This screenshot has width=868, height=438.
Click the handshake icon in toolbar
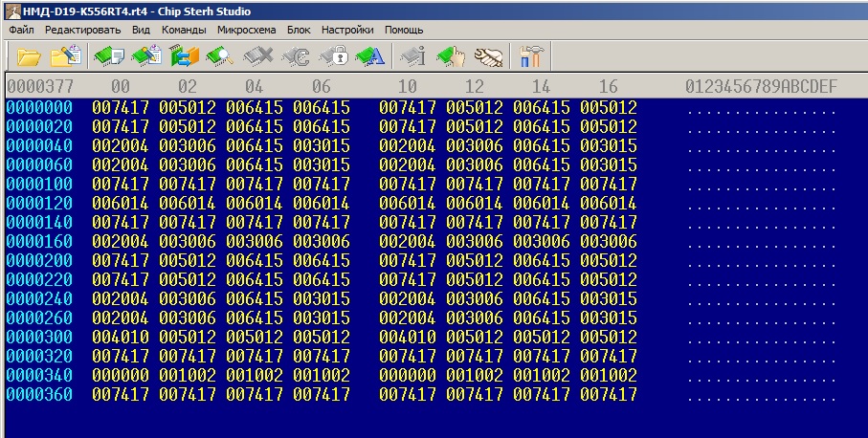tap(488, 56)
